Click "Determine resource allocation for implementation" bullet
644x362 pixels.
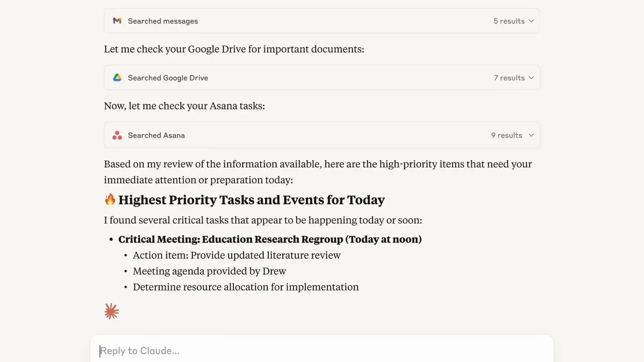pos(246,287)
